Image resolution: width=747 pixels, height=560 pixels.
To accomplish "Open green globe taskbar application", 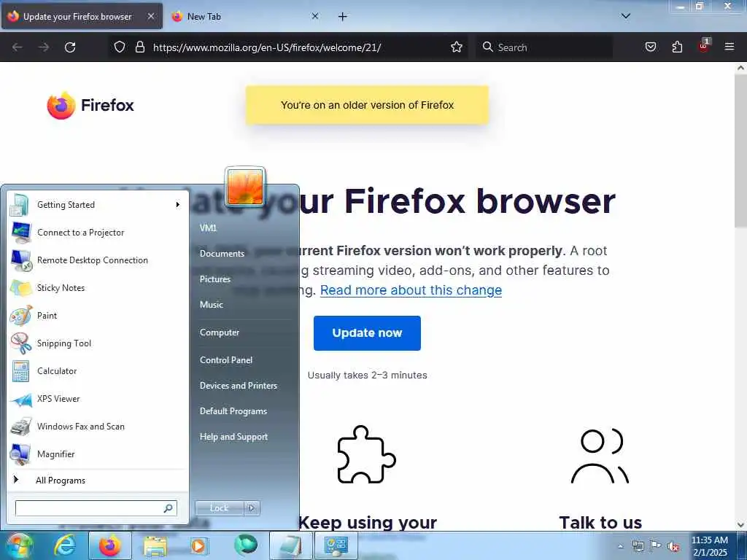I will point(246,545).
